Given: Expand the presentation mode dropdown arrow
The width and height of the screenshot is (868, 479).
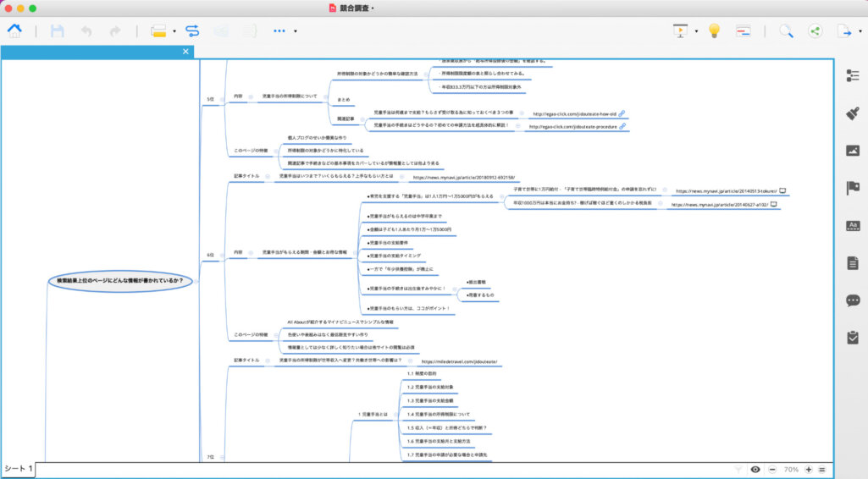Looking at the screenshot, I should click(696, 32).
